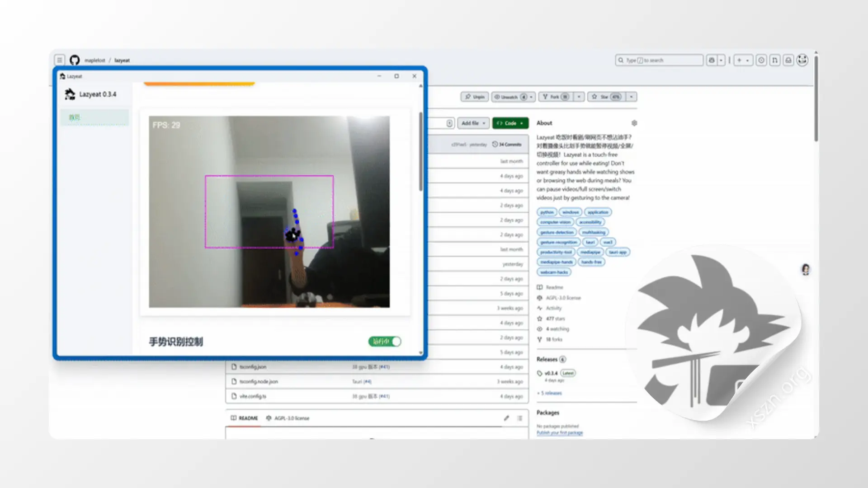This screenshot has width=868, height=488.
Task: Click 'Publish your first package' link
Action: 560,433
